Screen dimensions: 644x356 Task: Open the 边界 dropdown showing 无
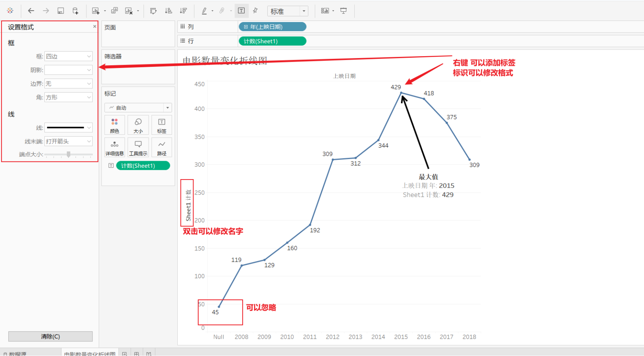point(68,84)
